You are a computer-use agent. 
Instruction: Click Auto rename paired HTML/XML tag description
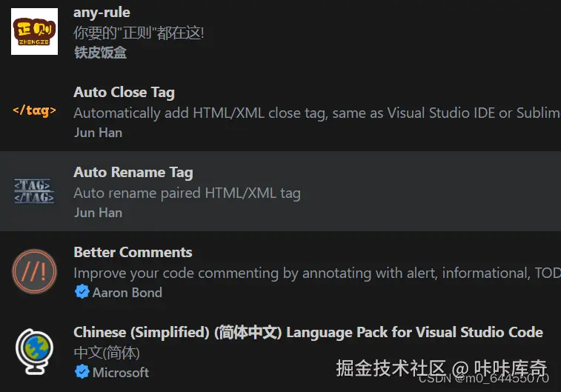(x=187, y=193)
